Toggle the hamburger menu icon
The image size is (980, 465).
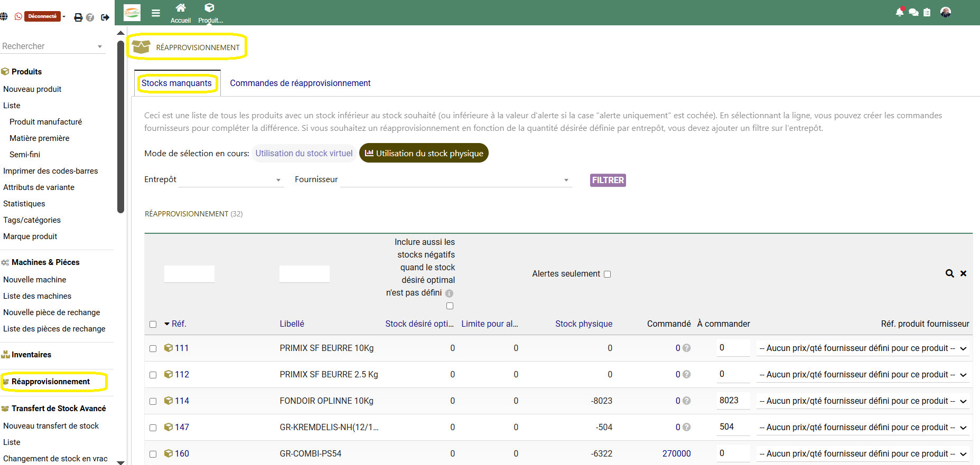pyautogui.click(x=156, y=13)
